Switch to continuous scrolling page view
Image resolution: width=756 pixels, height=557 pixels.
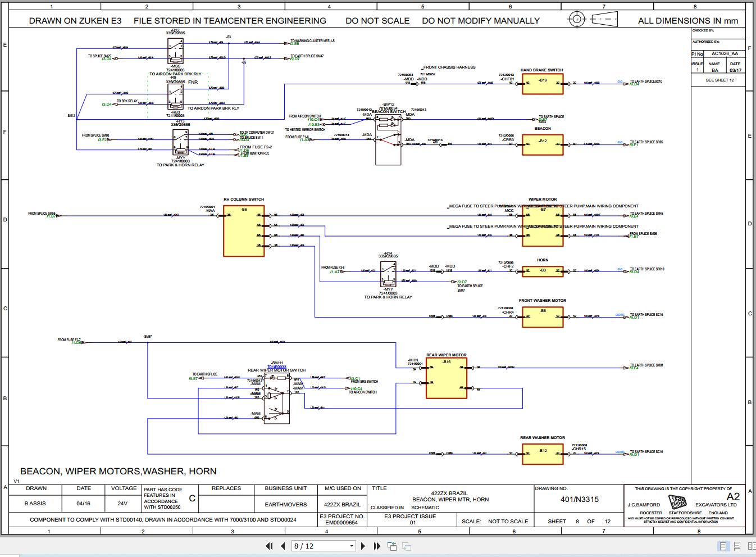point(737,546)
